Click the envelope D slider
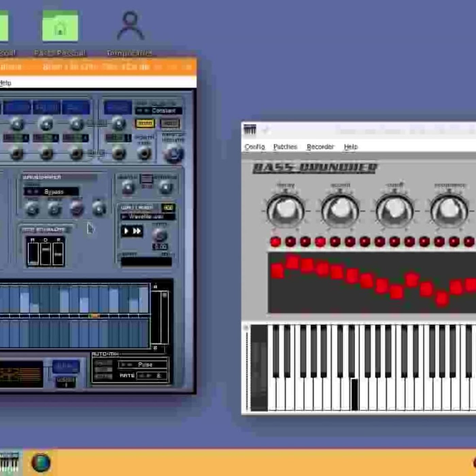The width and height of the screenshot is (476, 476). [46, 253]
